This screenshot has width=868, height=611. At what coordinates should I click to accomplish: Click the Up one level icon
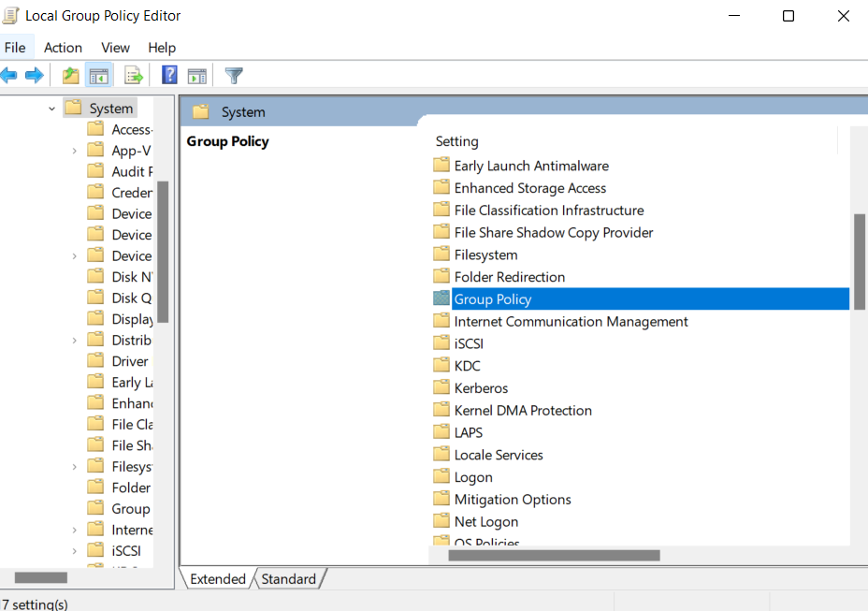click(x=70, y=75)
